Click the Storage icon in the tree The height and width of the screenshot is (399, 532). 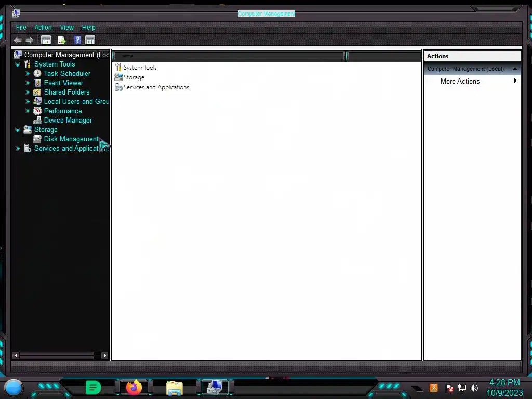coord(27,129)
